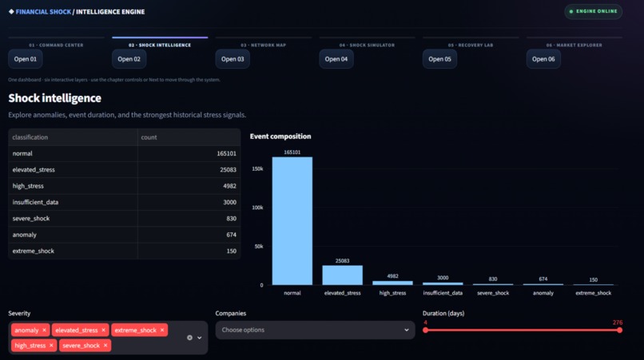Select the 06 · MARKET EXPLORER chapter label
The height and width of the screenshot is (360, 644).
[574, 45]
